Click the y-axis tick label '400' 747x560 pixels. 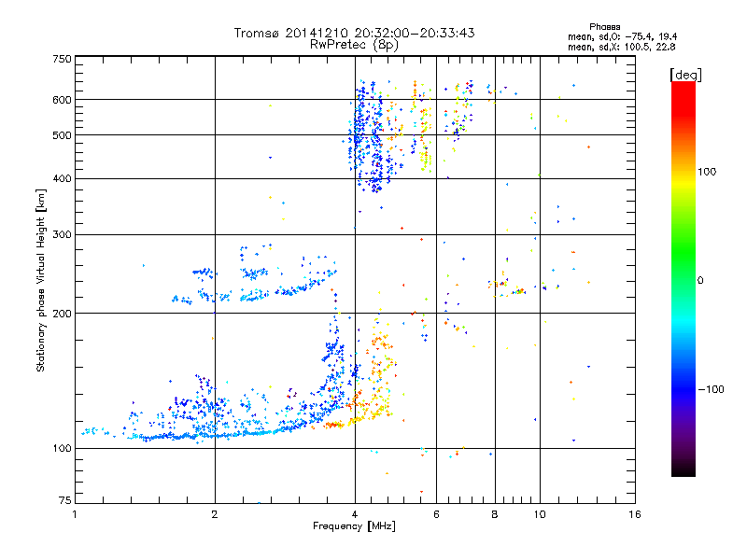[x=62, y=179]
